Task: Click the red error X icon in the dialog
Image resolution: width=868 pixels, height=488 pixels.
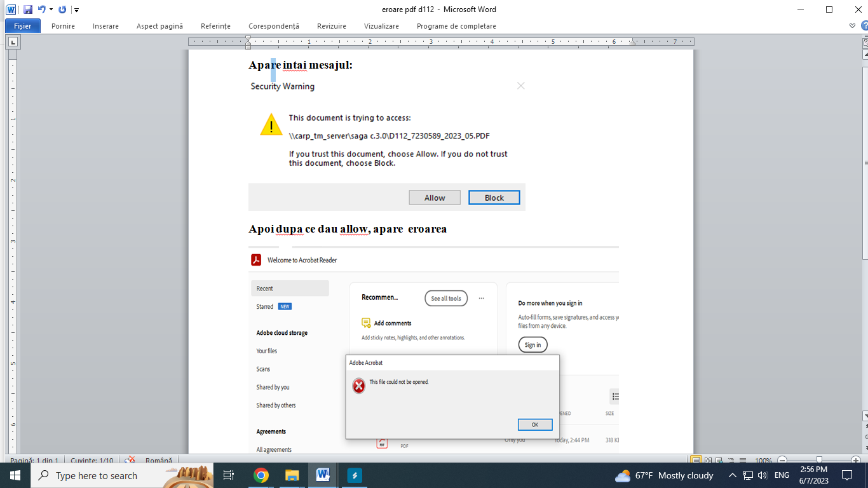Action: tap(359, 386)
